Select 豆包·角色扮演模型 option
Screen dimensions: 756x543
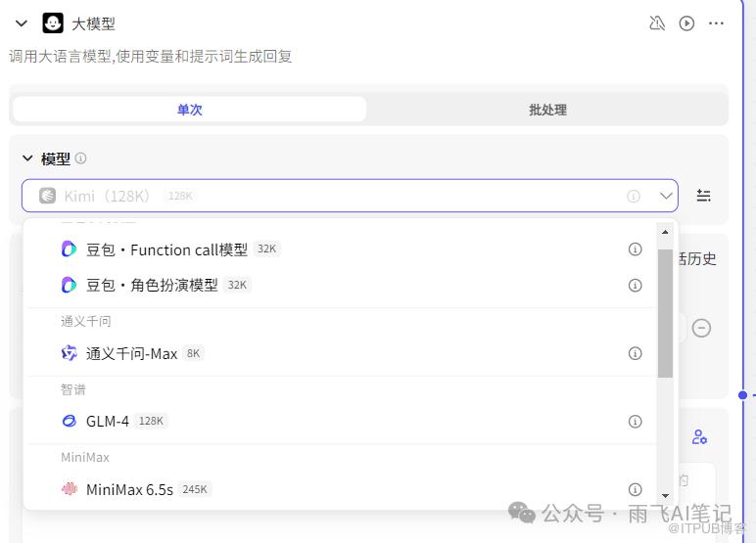[x=341, y=286]
